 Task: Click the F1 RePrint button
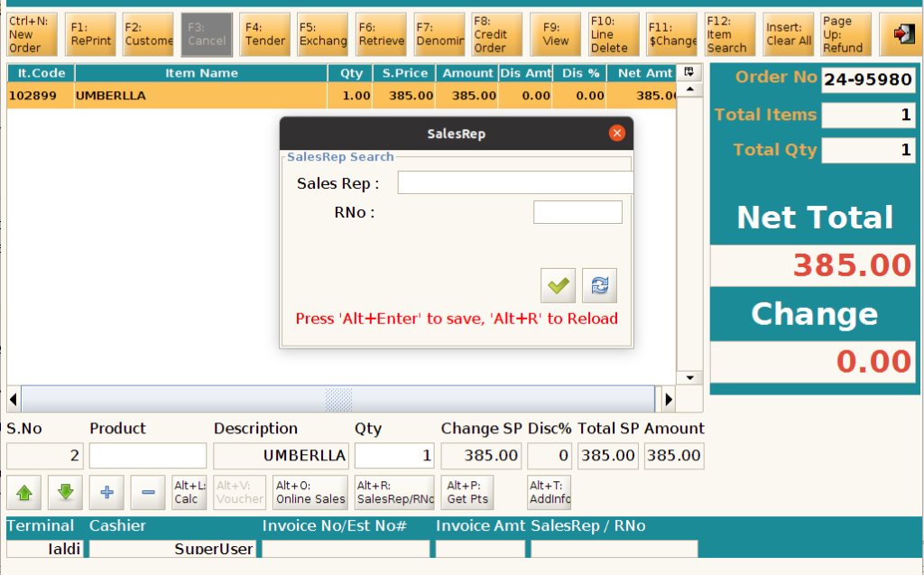90,34
